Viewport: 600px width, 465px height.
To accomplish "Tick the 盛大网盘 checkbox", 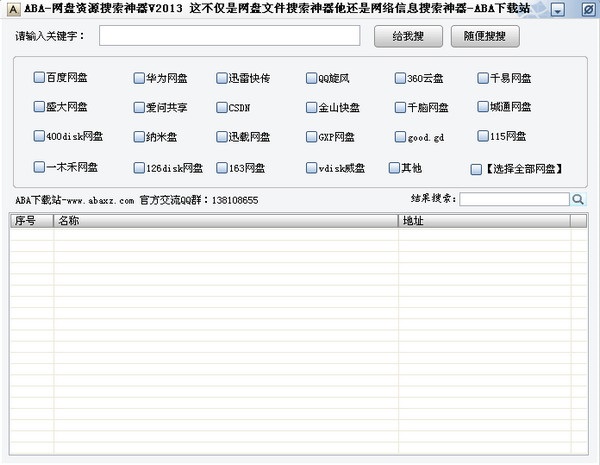I will click(39, 106).
